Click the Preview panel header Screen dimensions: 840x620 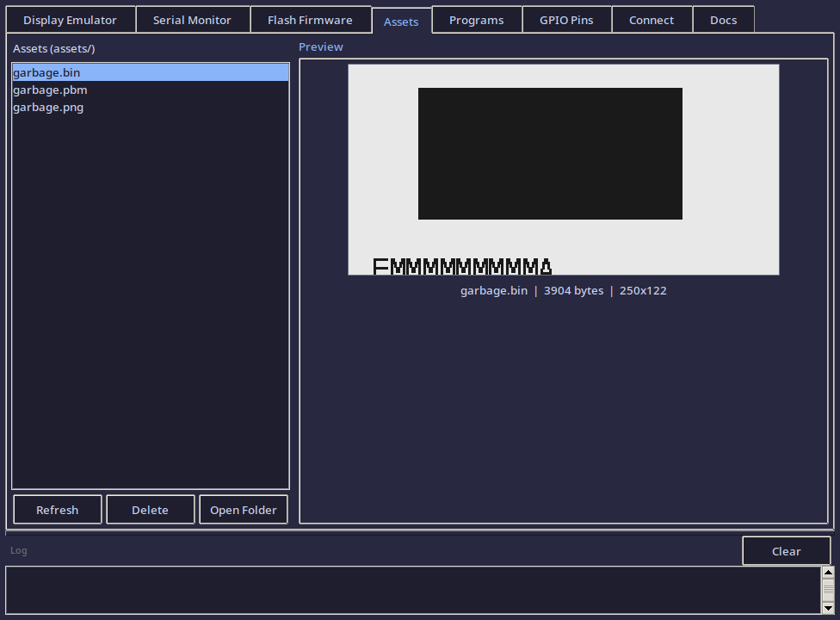[x=320, y=46]
